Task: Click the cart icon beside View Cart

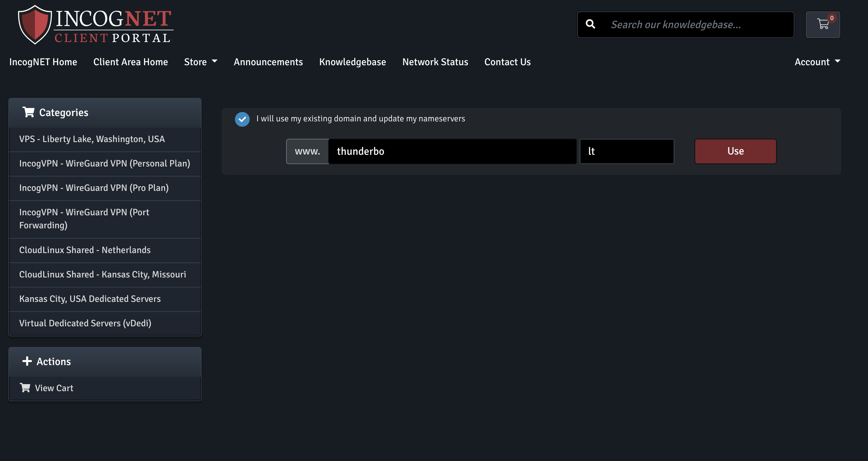Action: [x=25, y=387]
